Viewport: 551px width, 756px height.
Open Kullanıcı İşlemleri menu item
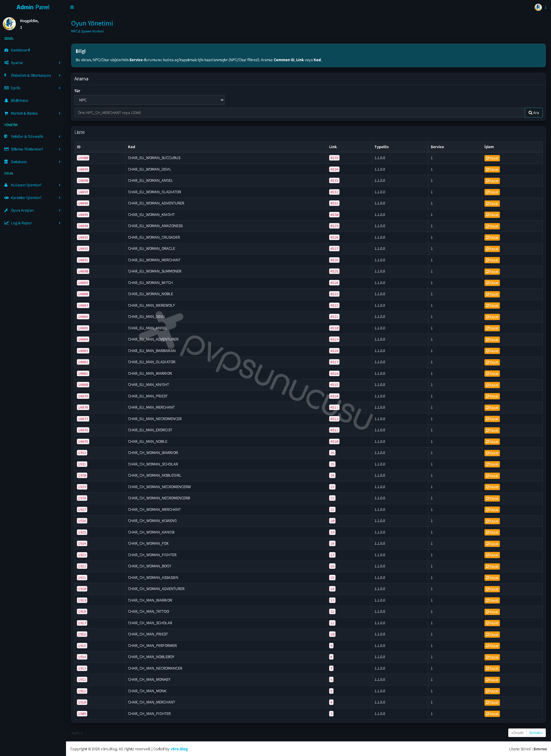(x=32, y=185)
